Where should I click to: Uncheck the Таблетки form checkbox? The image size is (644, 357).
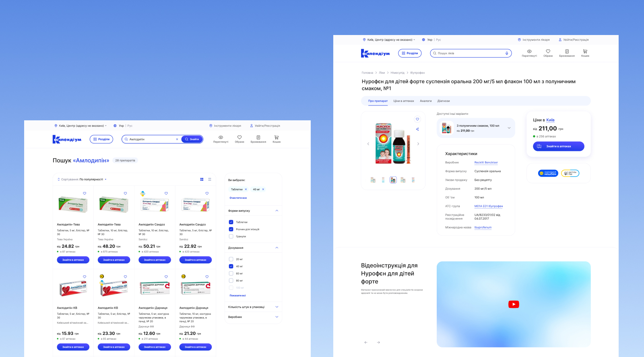[x=231, y=222]
